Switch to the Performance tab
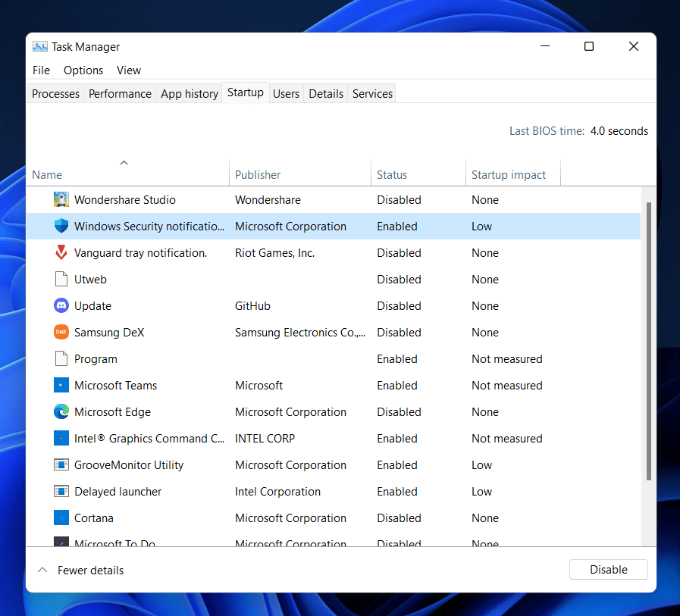680x616 pixels. coord(120,94)
